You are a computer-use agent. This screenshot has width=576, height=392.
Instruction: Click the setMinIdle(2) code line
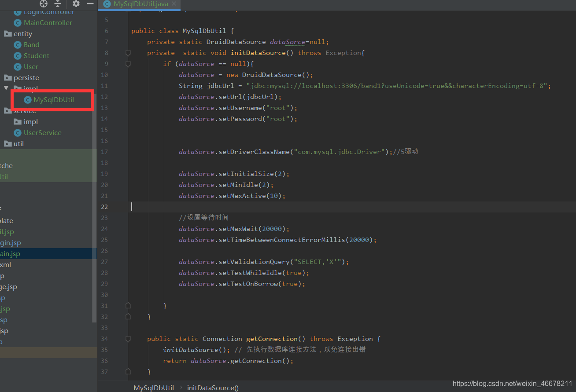click(226, 185)
